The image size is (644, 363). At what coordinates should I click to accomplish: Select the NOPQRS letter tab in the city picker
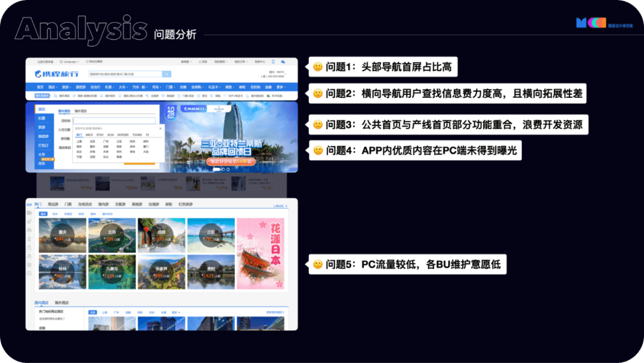click(x=123, y=135)
